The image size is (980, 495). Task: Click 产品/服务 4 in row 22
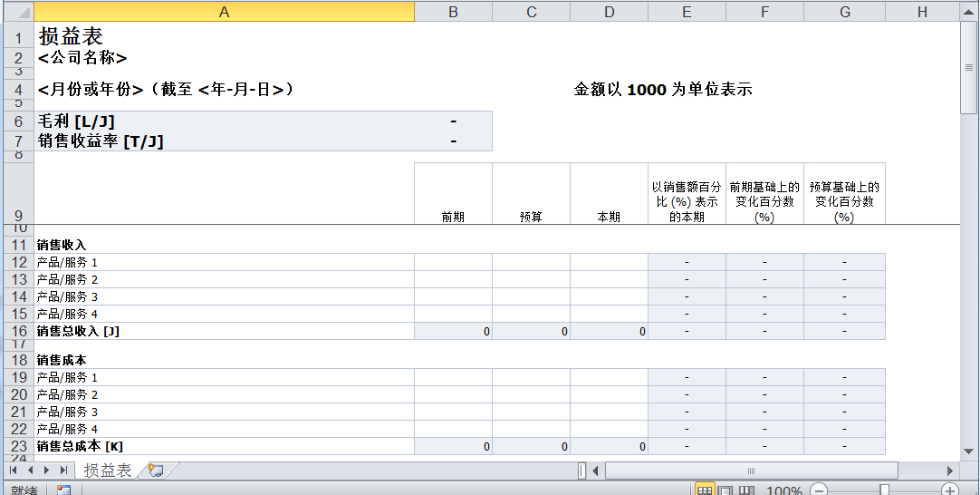point(225,430)
